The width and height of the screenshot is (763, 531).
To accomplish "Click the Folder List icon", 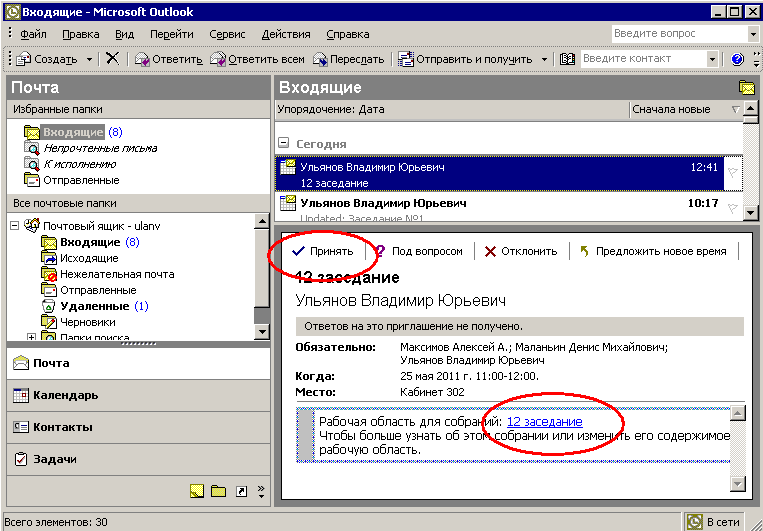I will click(x=218, y=492).
